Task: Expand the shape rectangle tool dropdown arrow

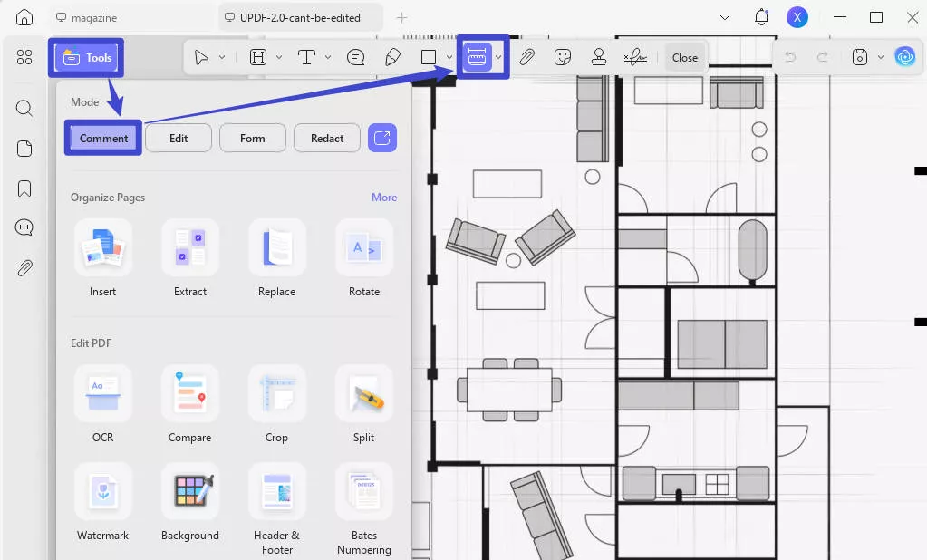Action: click(449, 57)
